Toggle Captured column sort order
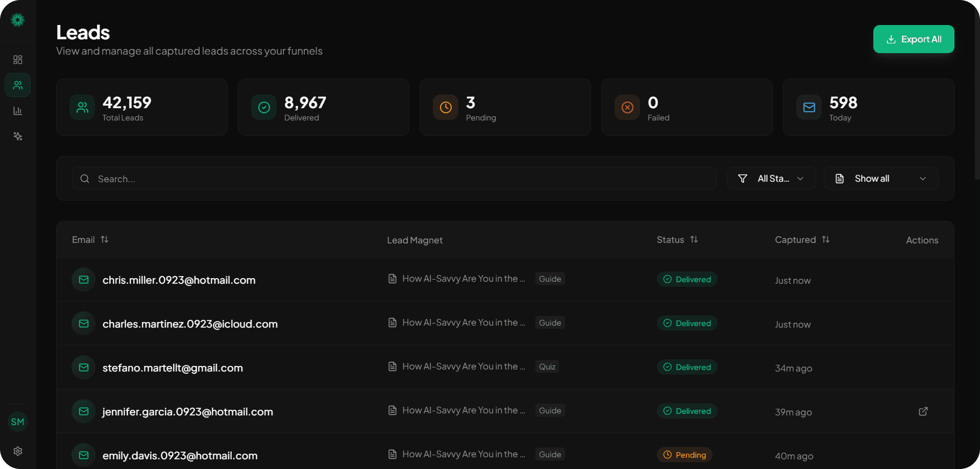Viewport: 980px width, 469px height. point(826,239)
